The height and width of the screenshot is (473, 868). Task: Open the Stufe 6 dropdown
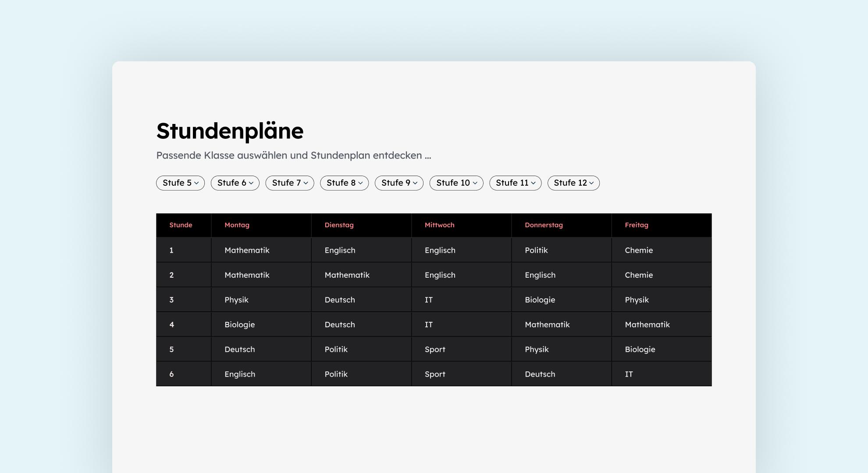[x=235, y=183]
